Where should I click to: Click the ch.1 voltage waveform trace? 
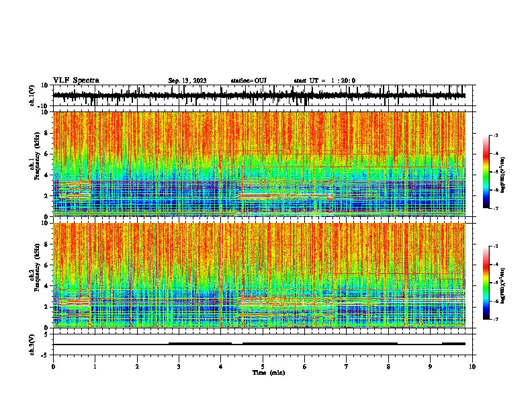(x=259, y=95)
